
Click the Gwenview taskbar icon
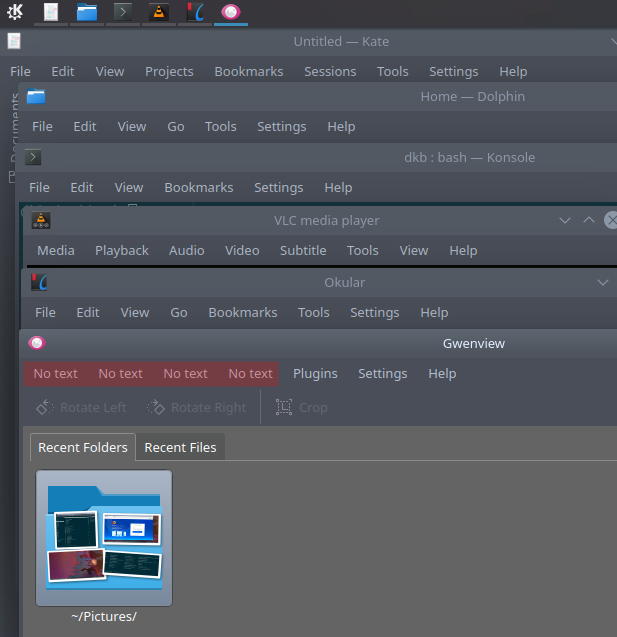coord(231,13)
